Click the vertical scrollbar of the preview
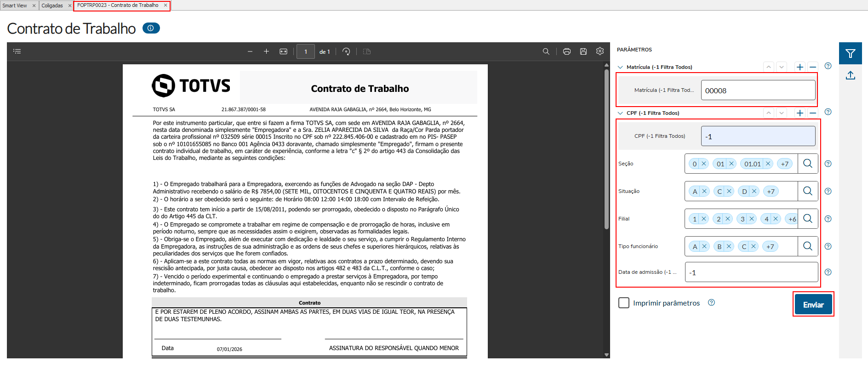 pos(607,149)
